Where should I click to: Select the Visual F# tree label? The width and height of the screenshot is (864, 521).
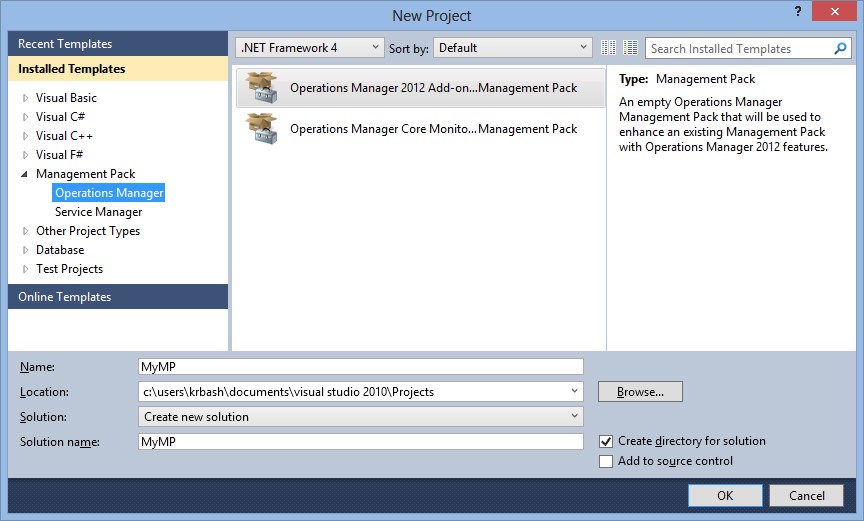[x=59, y=155]
